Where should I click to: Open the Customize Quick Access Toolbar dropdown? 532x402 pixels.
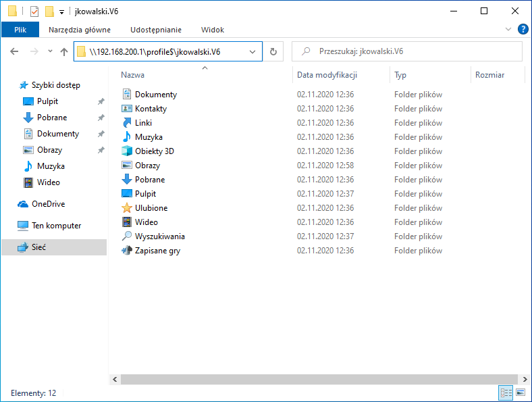[61, 12]
